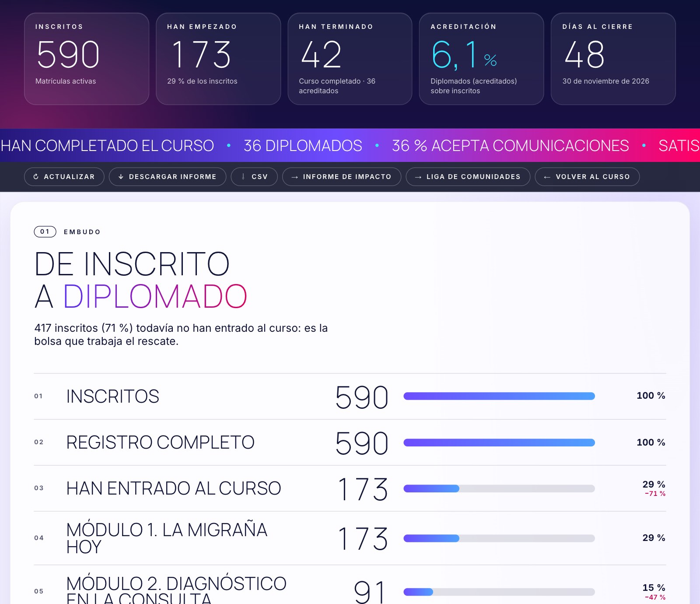Click the EMBUDO section label
The height and width of the screenshot is (604, 700).
coord(82,232)
